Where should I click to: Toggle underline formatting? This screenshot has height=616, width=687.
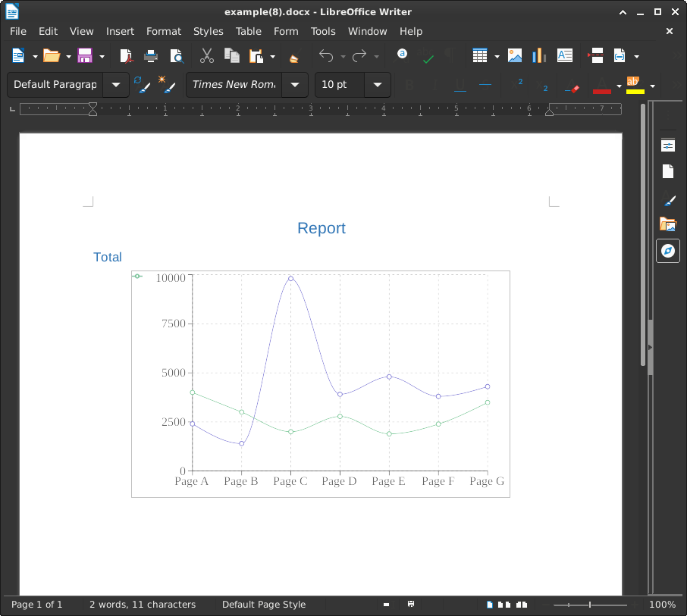click(460, 85)
